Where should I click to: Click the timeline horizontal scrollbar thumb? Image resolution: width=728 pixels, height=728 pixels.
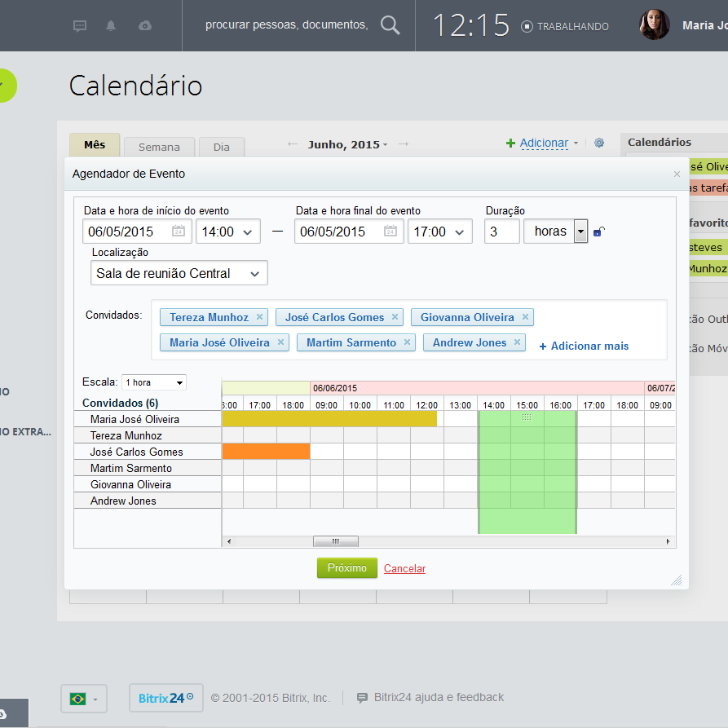pos(335,541)
